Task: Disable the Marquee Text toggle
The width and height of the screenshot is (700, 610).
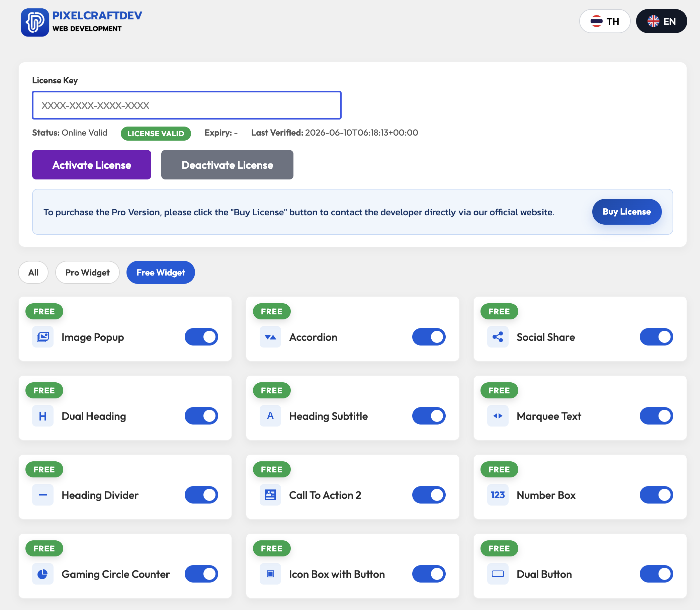Action: point(657,416)
